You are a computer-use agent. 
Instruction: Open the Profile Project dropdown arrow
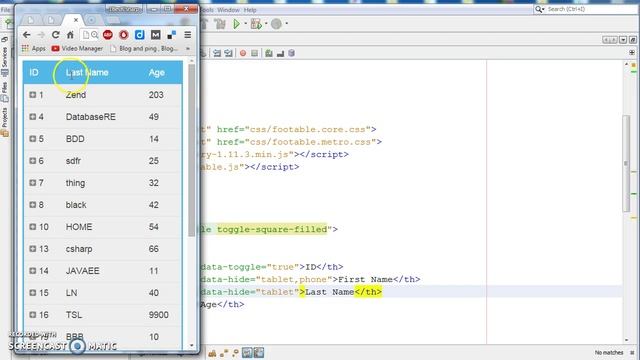coord(287,24)
